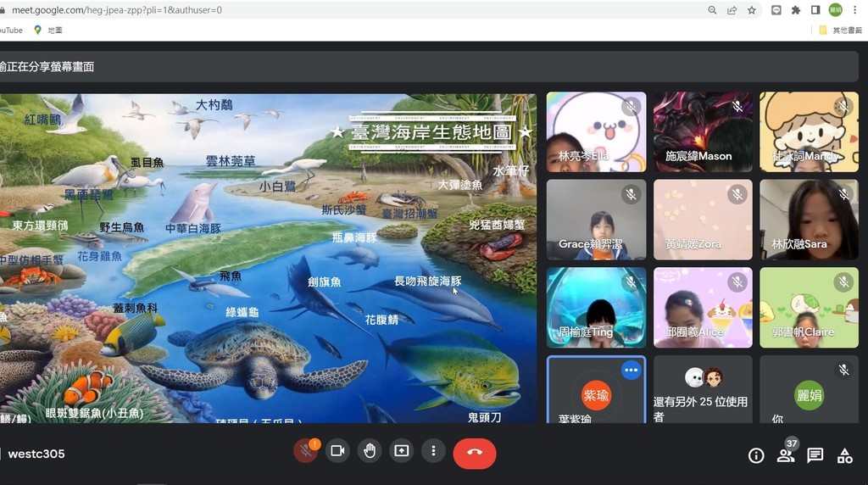Select the Mandy video tile
Screen dimensions: 868x485
(x=809, y=131)
